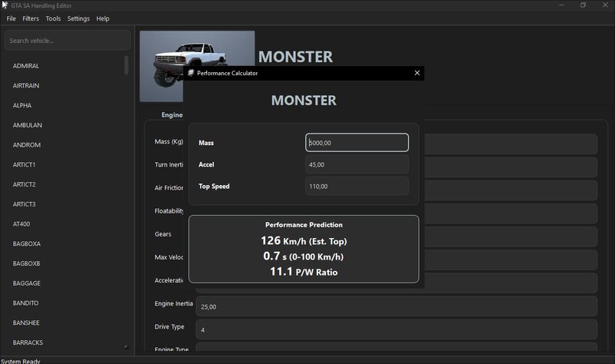Click the '126 Km/h (Est. Top)' prediction text

[304, 240]
